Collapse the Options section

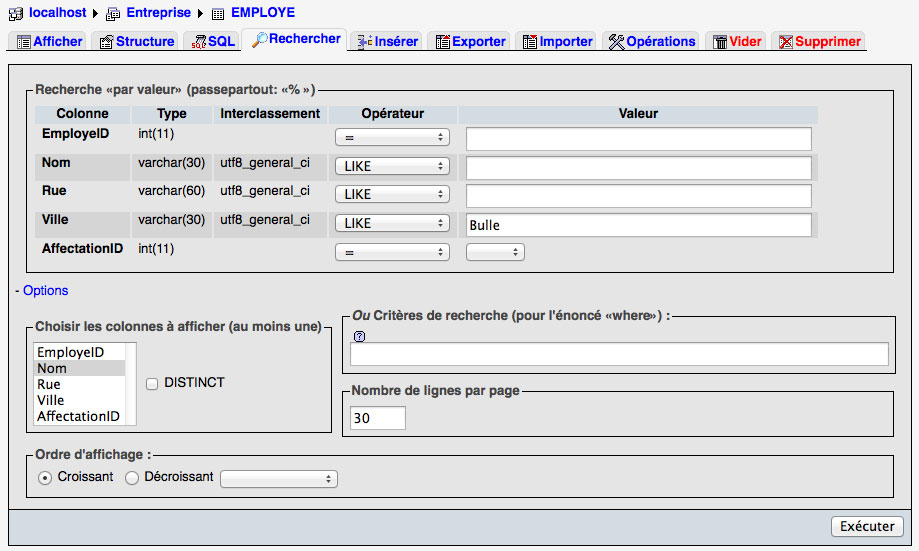click(x=45, y=291)
